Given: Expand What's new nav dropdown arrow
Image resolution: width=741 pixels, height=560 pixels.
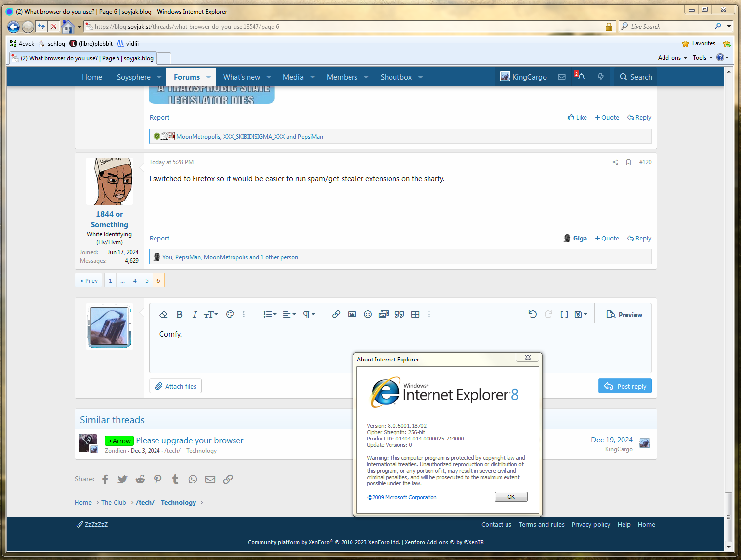Looking at the screenshot, I should [269, 77].
